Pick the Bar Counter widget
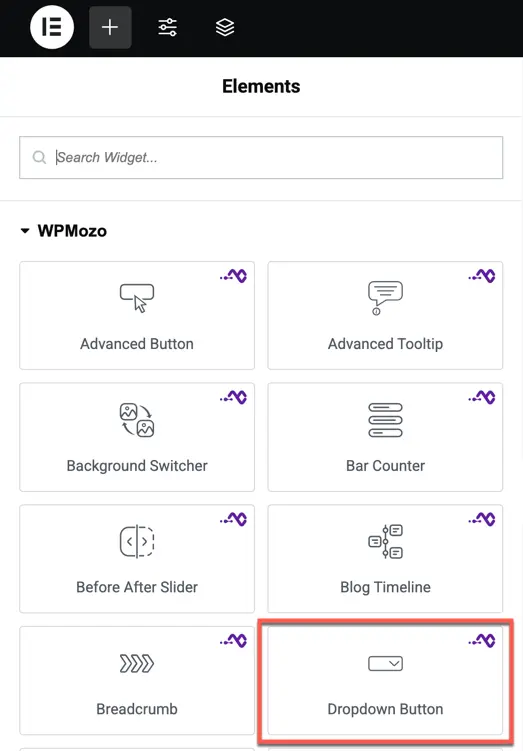 pos(385,437)
